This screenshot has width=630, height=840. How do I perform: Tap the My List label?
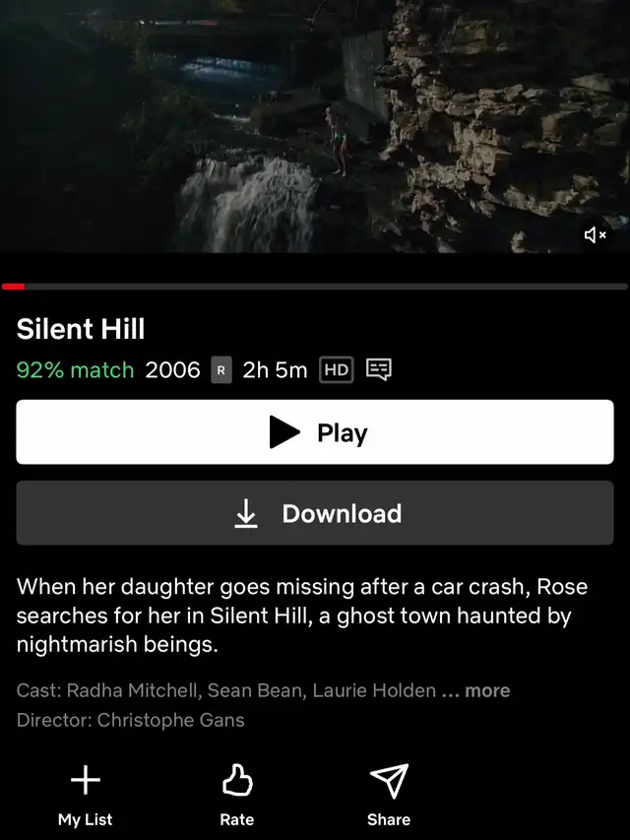pos(86,819)
